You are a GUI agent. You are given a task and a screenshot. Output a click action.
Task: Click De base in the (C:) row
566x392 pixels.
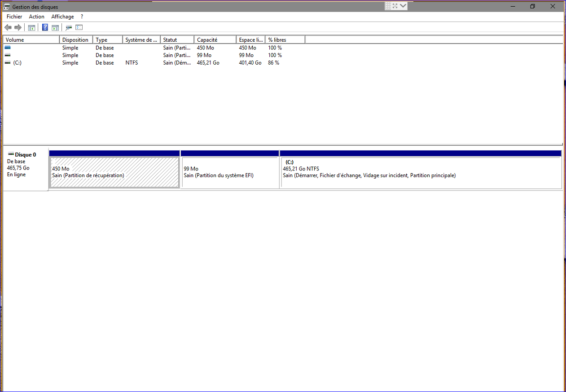pyautogui.click(x=105, y=63)
